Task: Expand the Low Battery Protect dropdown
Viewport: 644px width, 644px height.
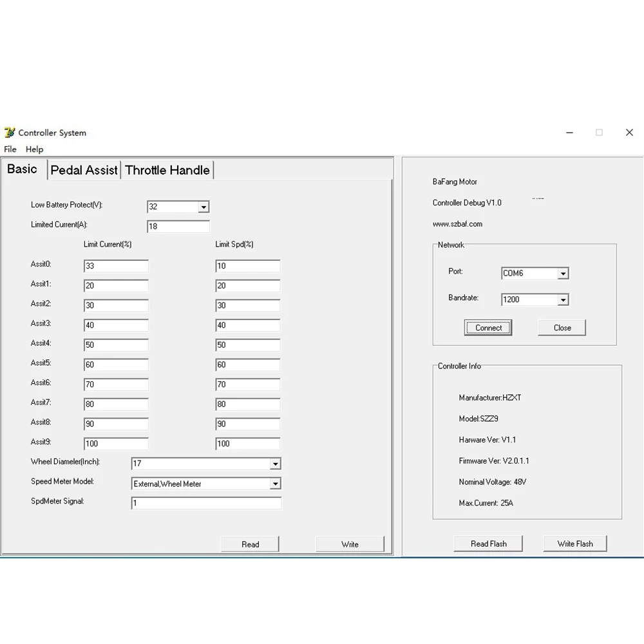Action: (x=204, y=207)
